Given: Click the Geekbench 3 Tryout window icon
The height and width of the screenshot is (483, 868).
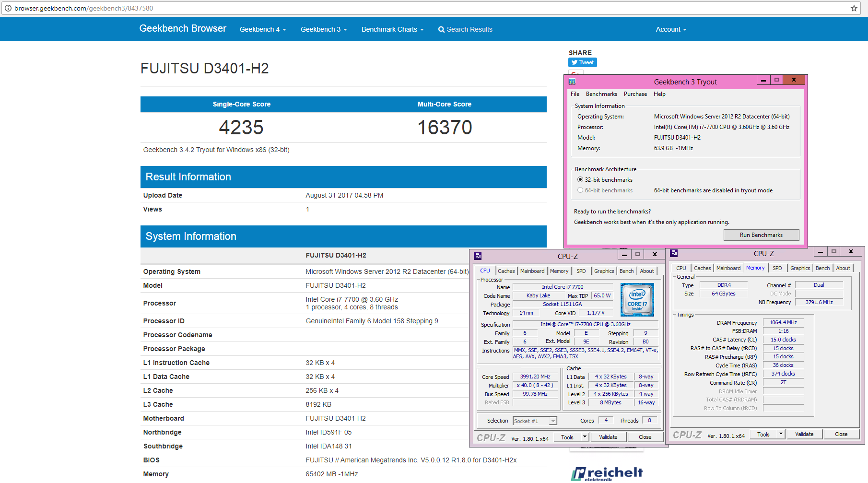Looking at the screenshot, I should (x=572, y=82).
